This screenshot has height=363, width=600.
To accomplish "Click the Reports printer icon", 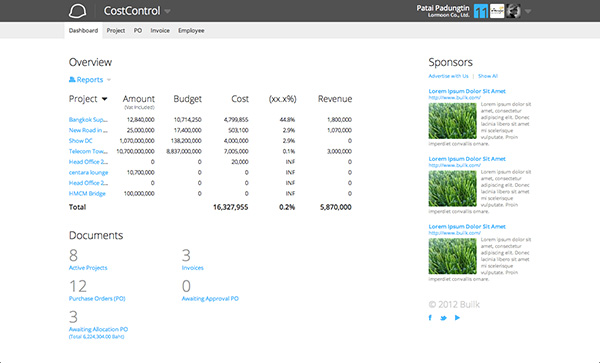I will coord(72,80).
